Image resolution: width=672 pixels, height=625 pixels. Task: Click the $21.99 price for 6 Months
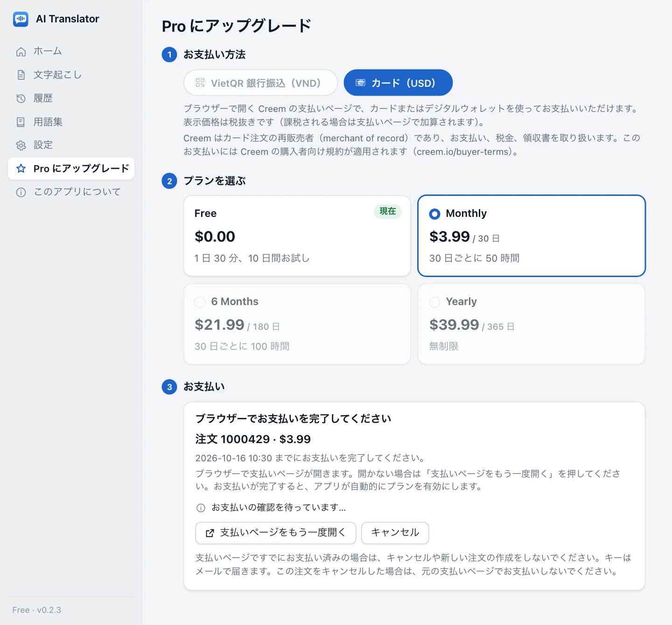(219, 325)
